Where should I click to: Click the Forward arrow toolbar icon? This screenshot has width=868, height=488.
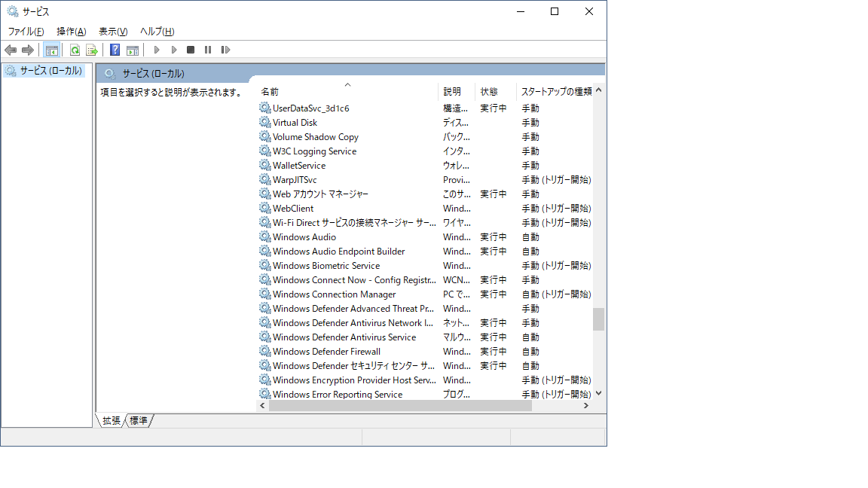(28, 50)
